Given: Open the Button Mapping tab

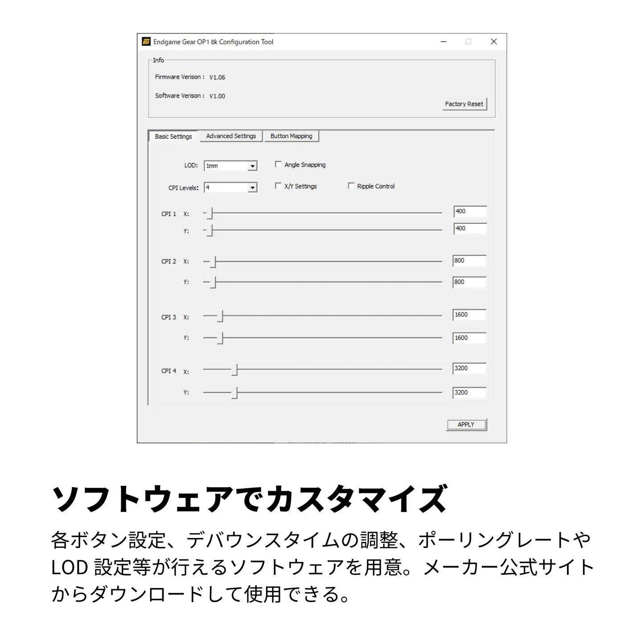Looking at the screenshot, I should pos(291,136).
